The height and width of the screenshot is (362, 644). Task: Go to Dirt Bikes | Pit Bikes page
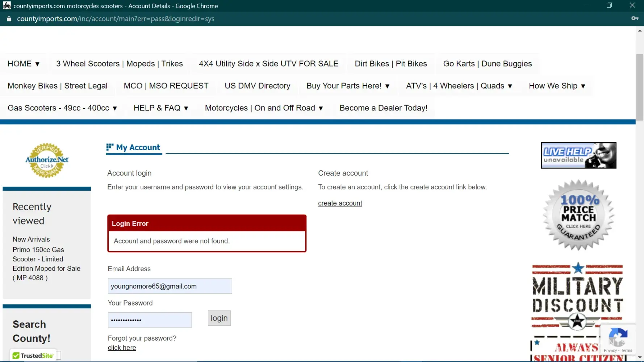pos(390,64)
